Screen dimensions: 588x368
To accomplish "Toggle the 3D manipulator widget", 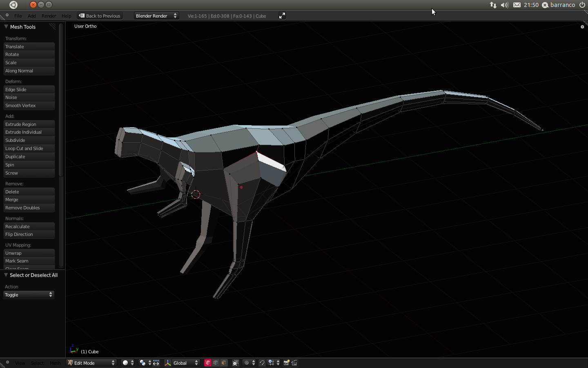I will point(168,363).
